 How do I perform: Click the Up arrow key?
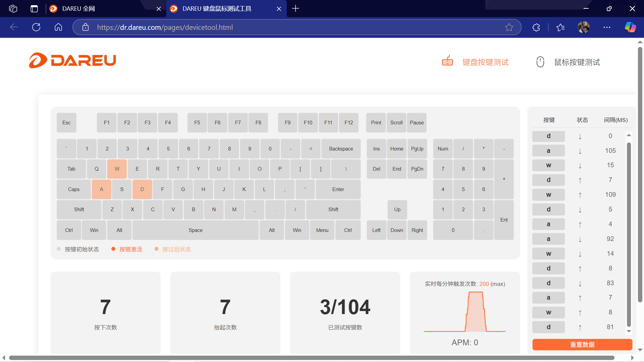click(x=397, y=209)
